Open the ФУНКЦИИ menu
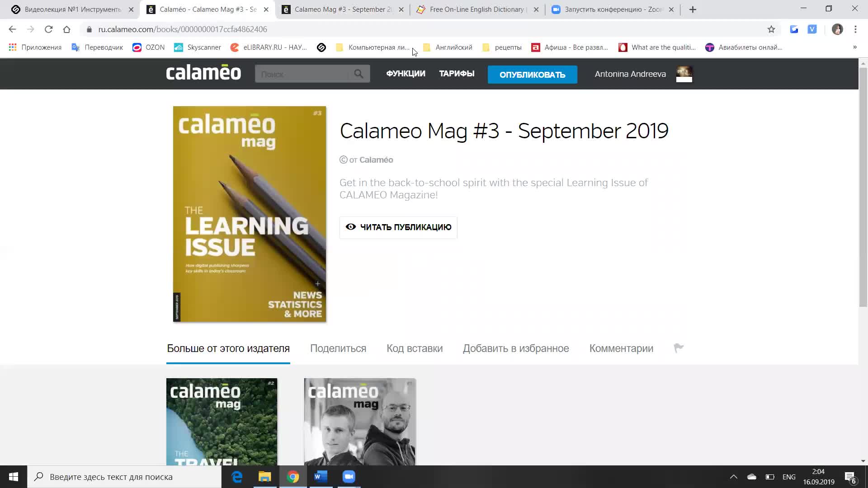 click(x=406, y=74)
